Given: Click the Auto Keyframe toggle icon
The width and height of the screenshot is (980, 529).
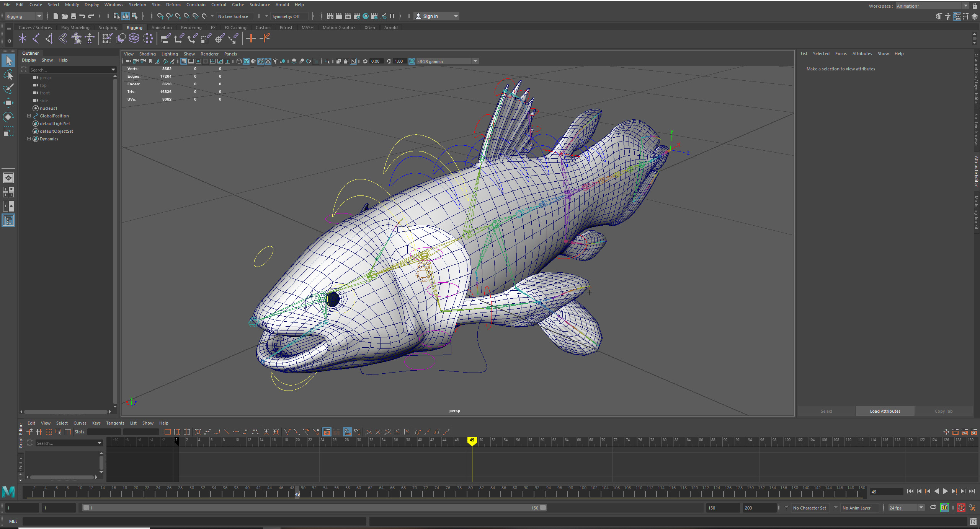Looking at the screenshot, I should pos(961,508).
